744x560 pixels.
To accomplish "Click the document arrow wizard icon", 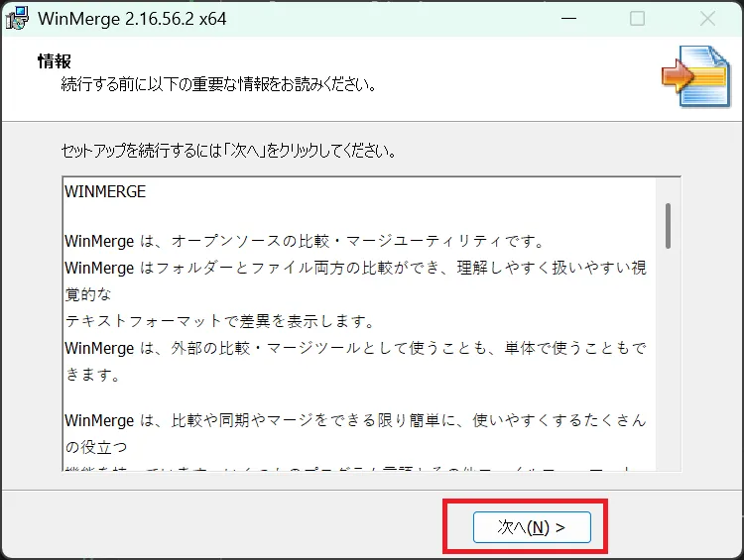I will [696, 76].
